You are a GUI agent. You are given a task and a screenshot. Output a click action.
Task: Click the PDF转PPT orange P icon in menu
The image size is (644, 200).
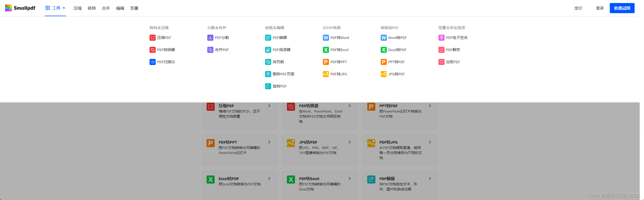[x=326, y=62]
